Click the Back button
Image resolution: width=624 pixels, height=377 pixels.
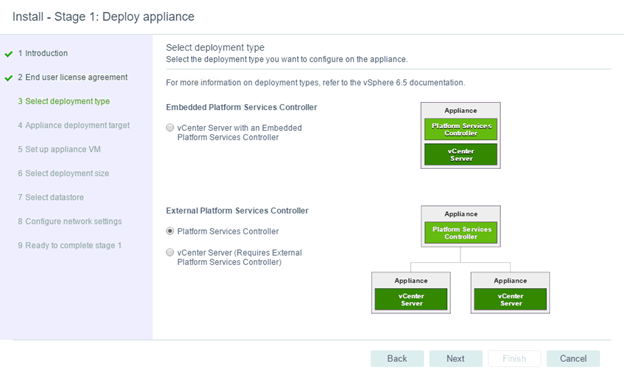point(397,359)
